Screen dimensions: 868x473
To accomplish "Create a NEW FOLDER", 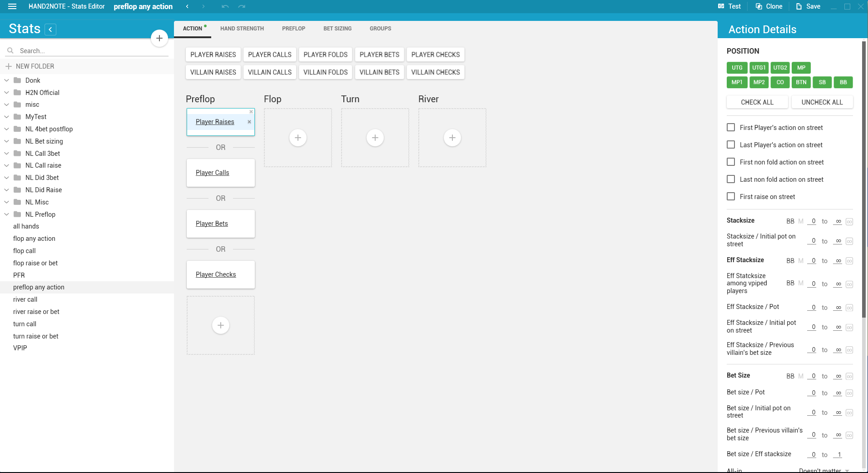I will 30,66.
